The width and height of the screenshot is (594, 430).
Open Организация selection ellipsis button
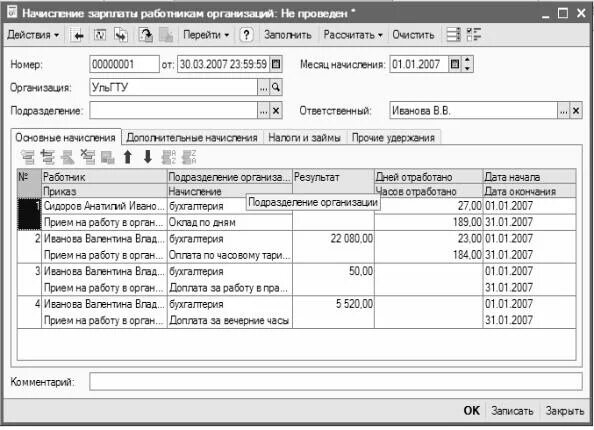point(264,88)
